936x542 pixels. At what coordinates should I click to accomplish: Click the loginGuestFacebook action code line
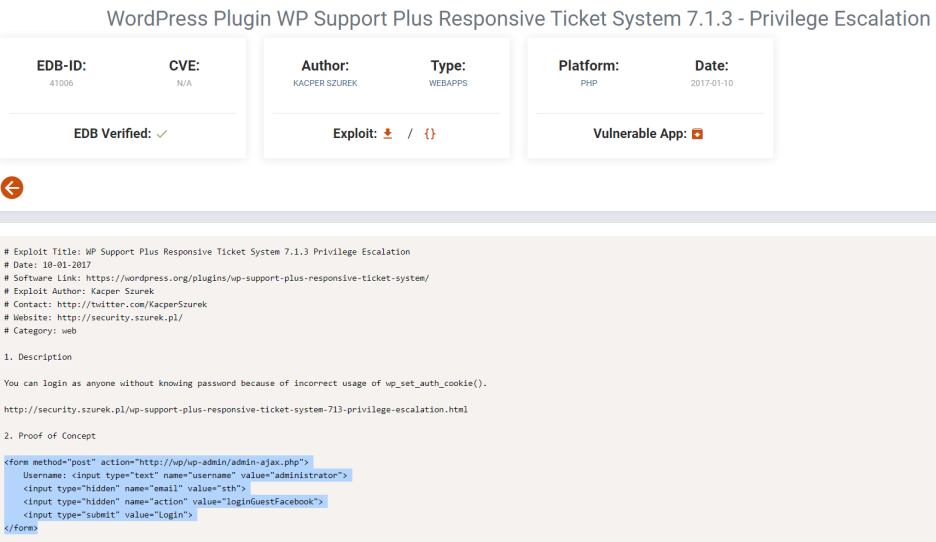pos(173,501)
